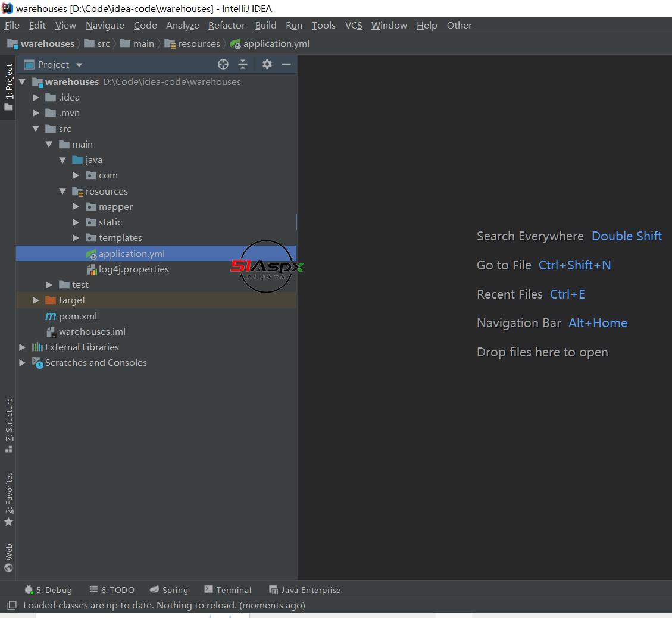Open the Edit menu

click(37, 25)
